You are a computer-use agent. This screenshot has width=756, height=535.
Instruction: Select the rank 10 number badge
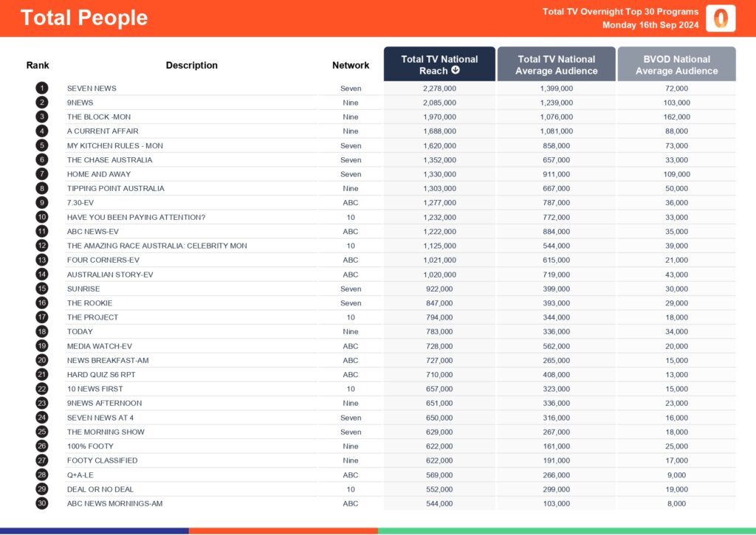(42, 217)
